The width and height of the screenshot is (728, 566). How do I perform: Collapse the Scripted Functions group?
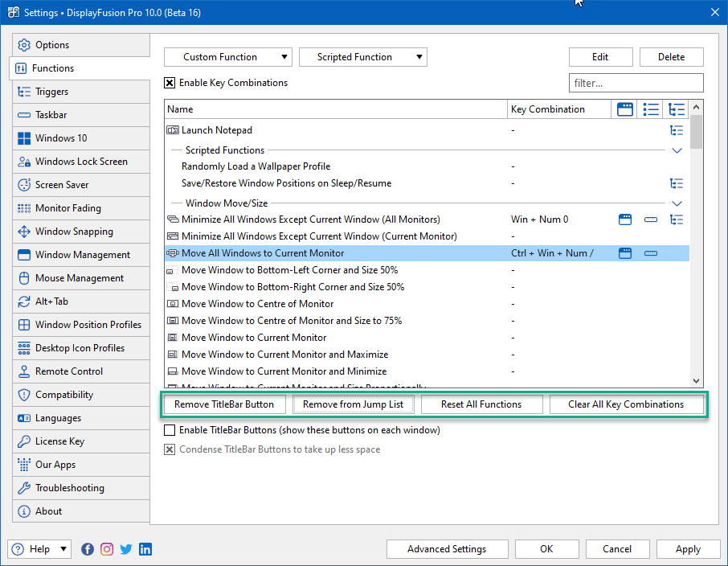677,150
